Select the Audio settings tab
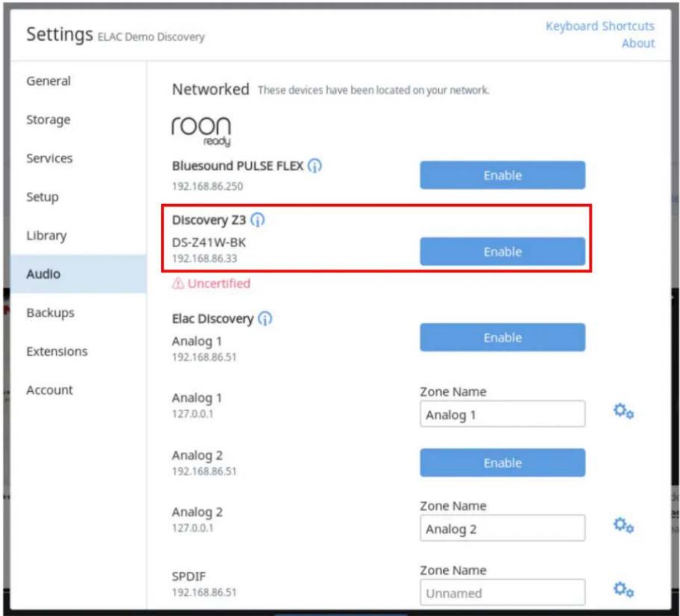This screenshot has width=680, height=616. (x=78, y=274)
